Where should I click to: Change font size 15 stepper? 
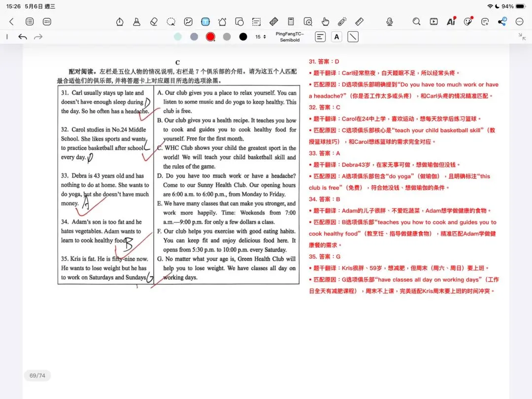261,36
